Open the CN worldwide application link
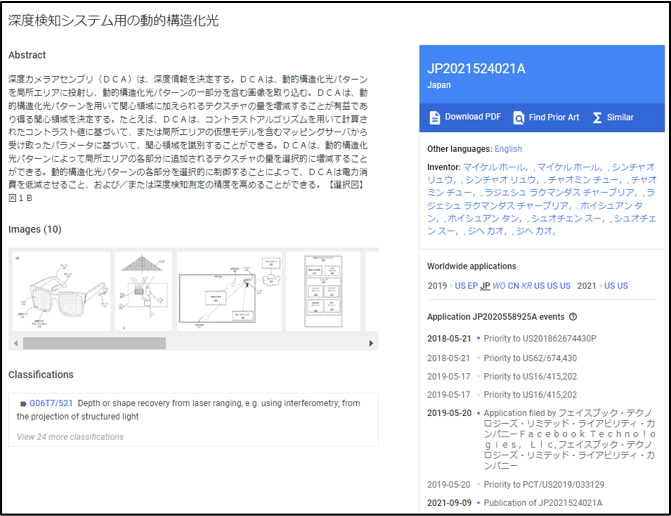 pos(513,286)
